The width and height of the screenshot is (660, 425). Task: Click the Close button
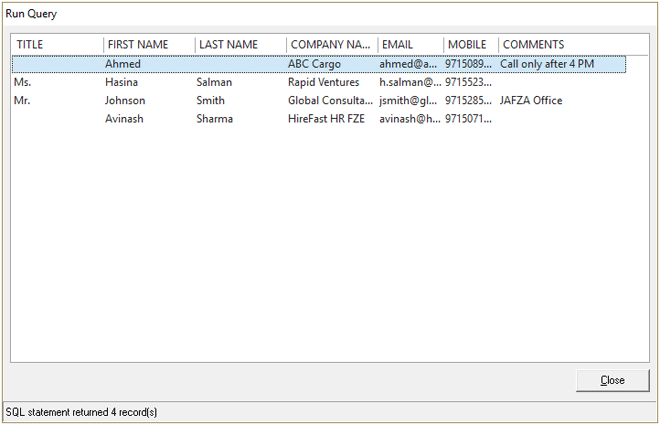pos(612,380)
